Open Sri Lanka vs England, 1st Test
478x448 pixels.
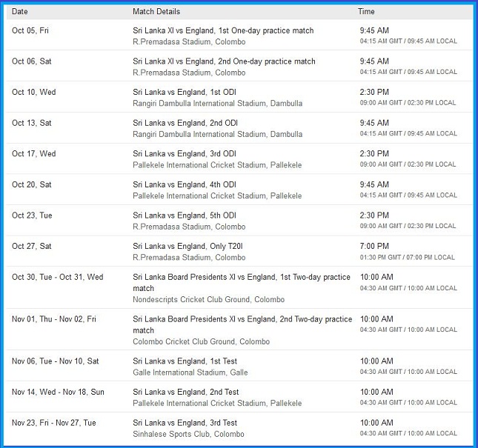pyautogui.click(x=185, y=361)
